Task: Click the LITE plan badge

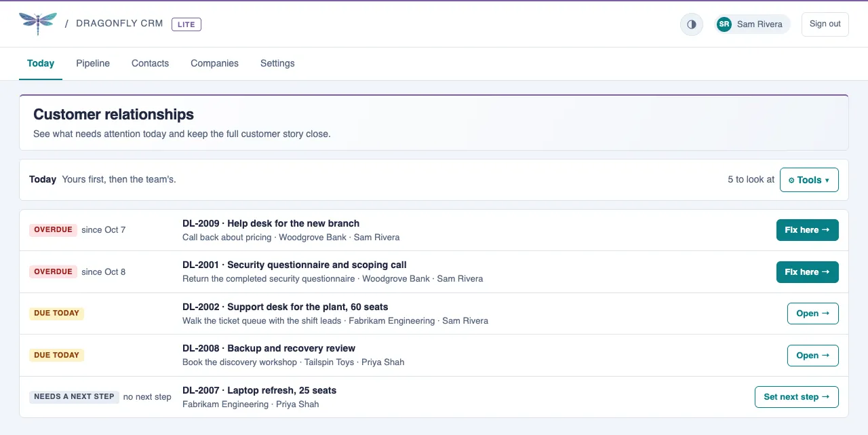Action: click(x=186, y=24)
